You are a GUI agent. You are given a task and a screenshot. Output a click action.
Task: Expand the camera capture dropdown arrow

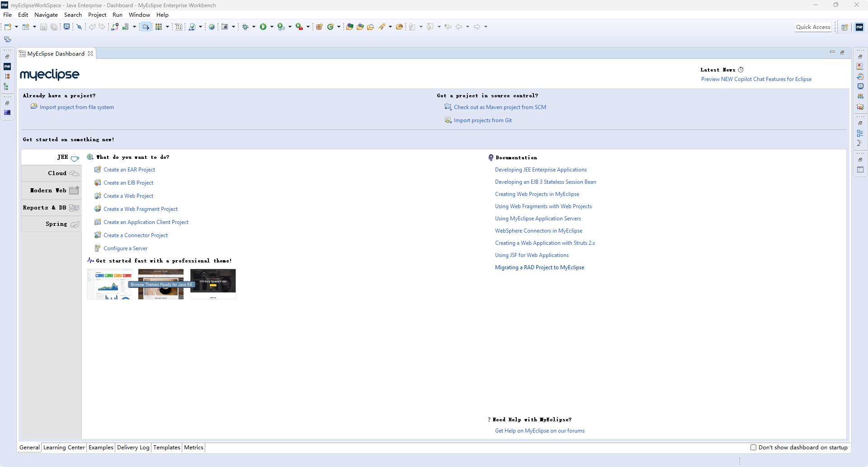click(x=233, y=27)
